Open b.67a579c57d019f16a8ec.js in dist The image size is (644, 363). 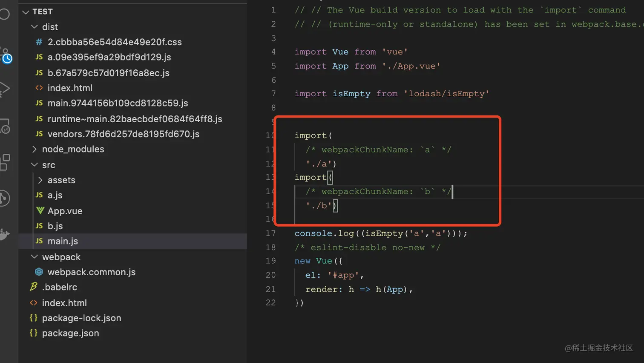pyautogui.click(x=109, y=73)
